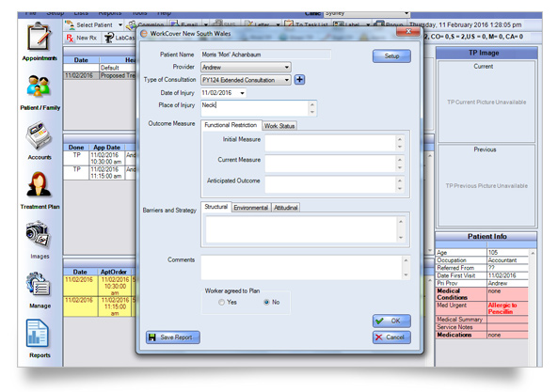The image size is (558, 392).
Task: Click the Save Report button
Action: pyautogui.click(x=172, y=337)
